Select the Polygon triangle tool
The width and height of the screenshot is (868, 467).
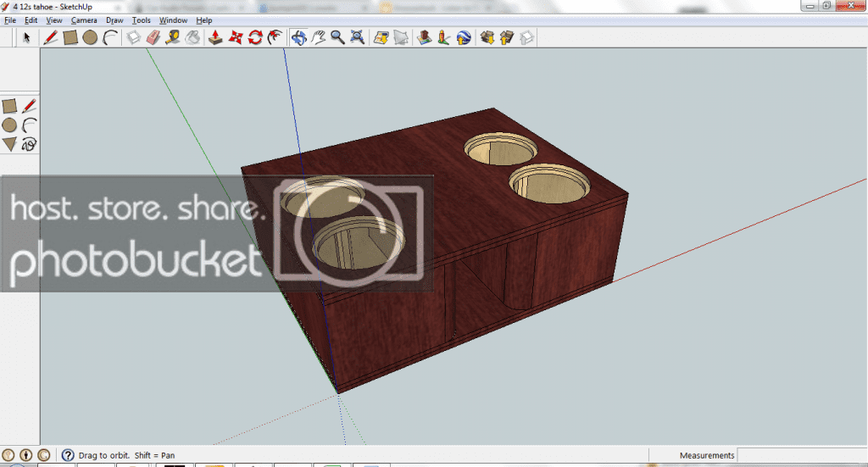tap(9, 144)
